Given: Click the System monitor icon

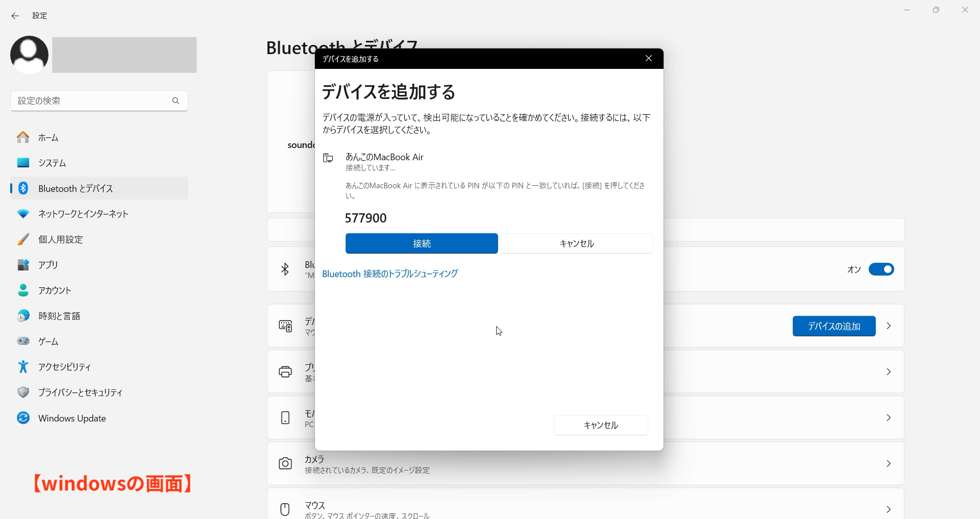Looking at the screenshot, I should point(23,163).
